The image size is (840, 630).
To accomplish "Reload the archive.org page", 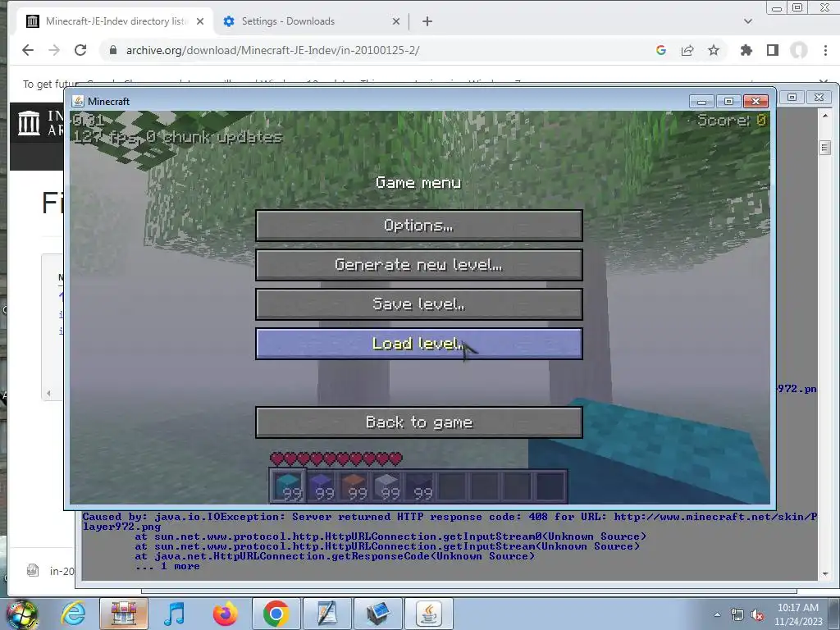I will 80,50.
